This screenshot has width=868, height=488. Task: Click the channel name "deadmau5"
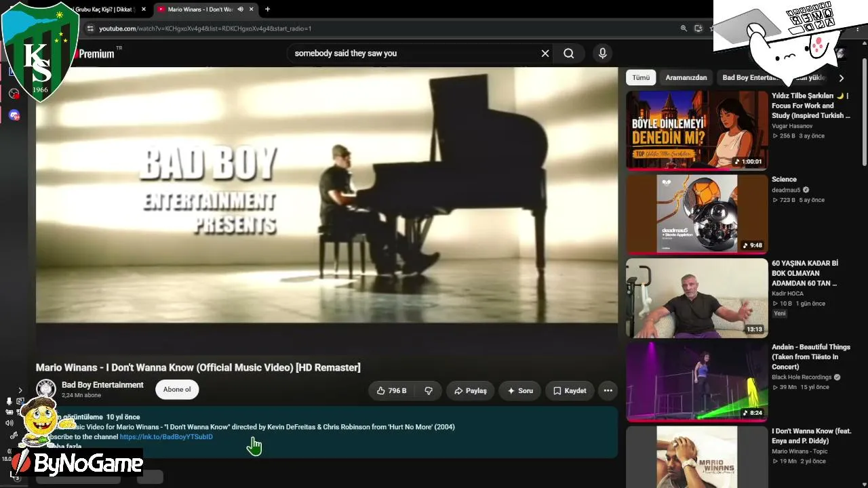pos(786,190)
